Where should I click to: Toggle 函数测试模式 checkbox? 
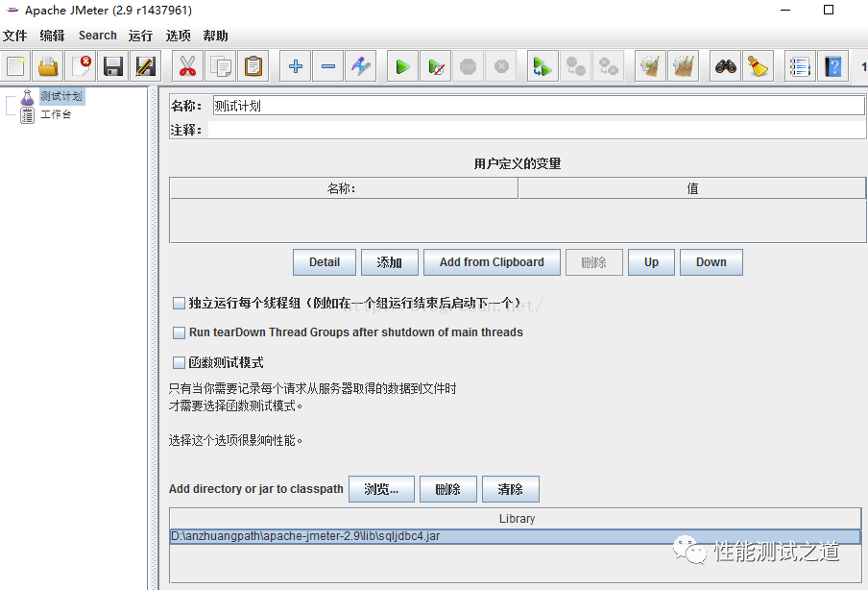click(179, 363)
